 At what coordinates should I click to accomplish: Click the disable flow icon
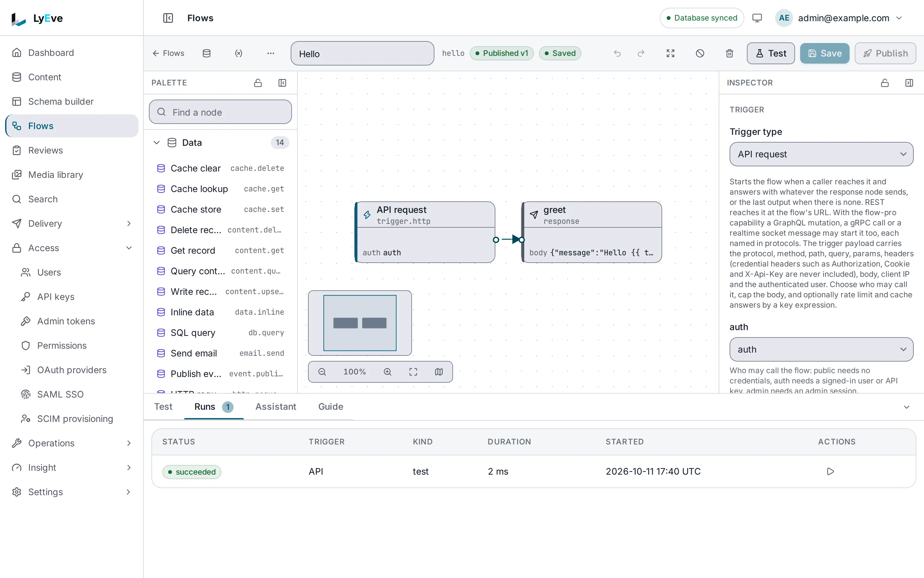pos(700,53)
